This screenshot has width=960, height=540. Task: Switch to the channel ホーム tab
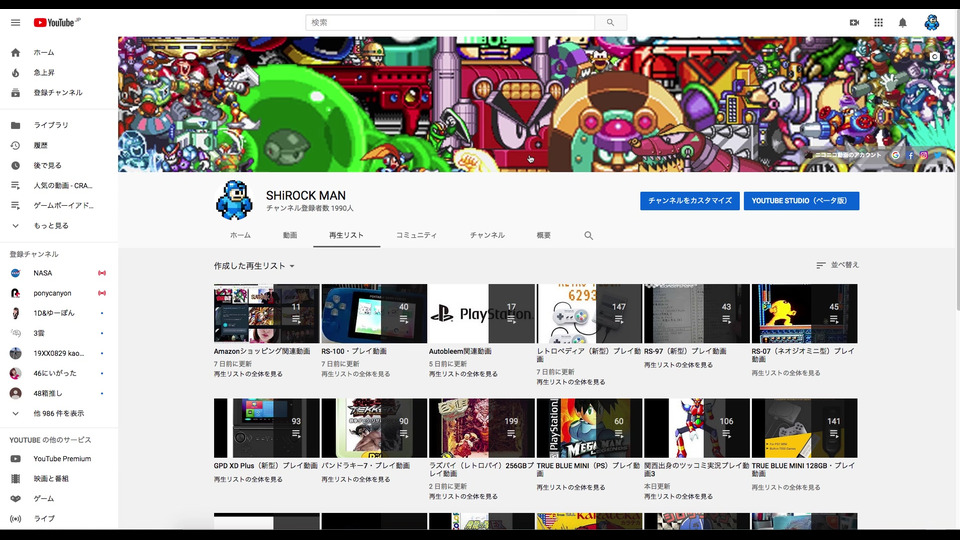[240, 236]
